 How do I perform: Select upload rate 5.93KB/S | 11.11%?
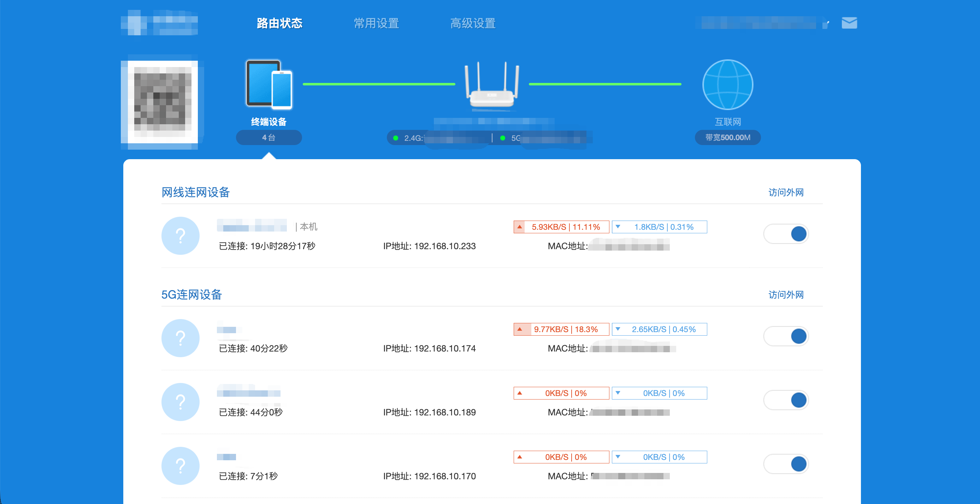(561, 227)
